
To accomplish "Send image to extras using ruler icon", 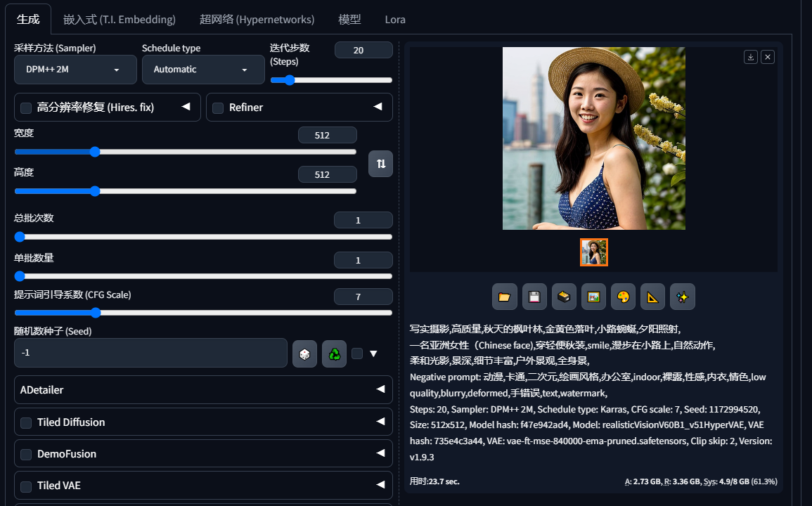I will pyautogui.click(x=652, y=296).
